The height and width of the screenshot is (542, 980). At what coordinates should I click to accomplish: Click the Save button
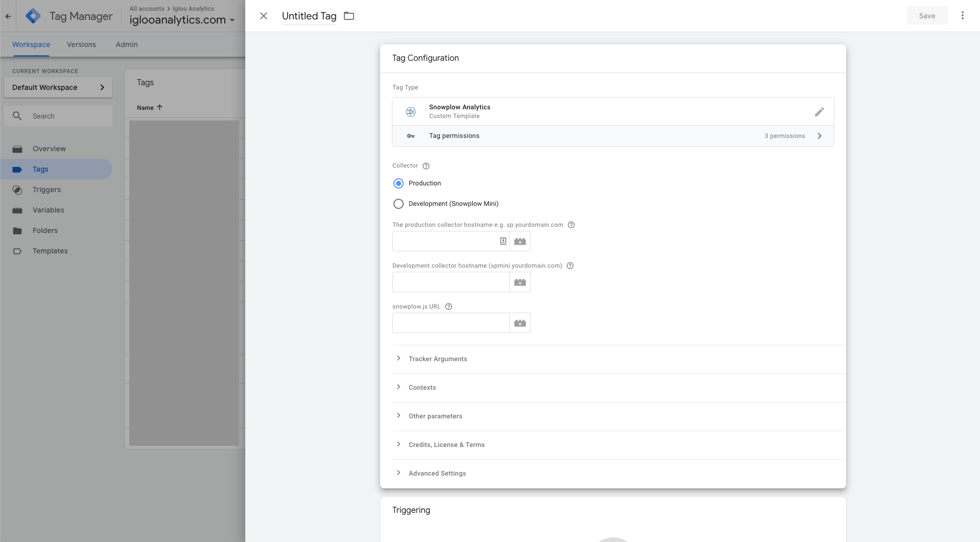click(927, 16)
